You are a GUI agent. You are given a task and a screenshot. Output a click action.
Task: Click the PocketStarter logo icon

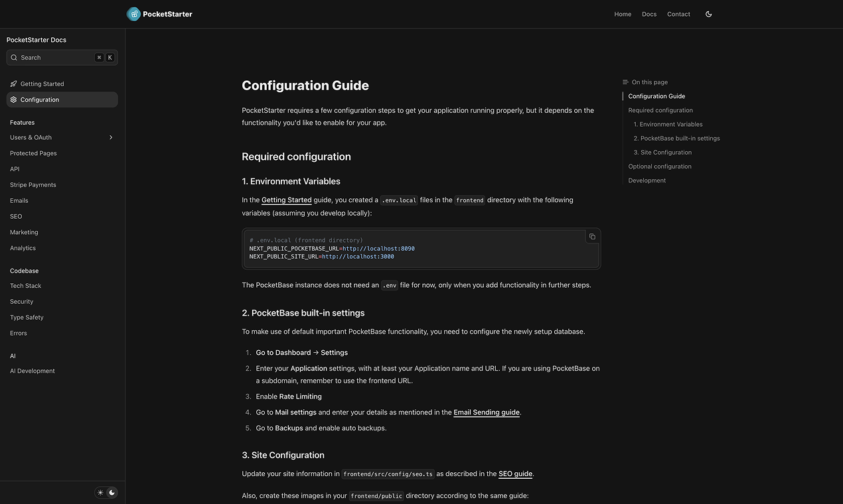pyautogui.click(x=133, y=14)
